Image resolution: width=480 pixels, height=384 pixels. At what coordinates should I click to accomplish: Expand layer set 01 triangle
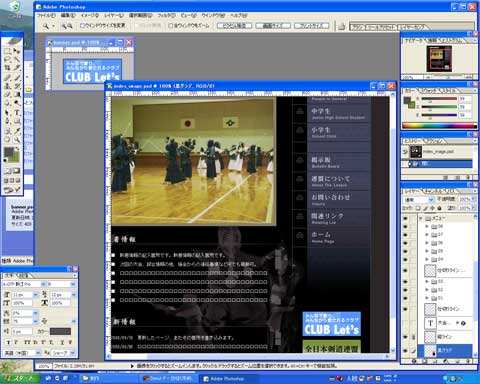[x=427, y=298]
